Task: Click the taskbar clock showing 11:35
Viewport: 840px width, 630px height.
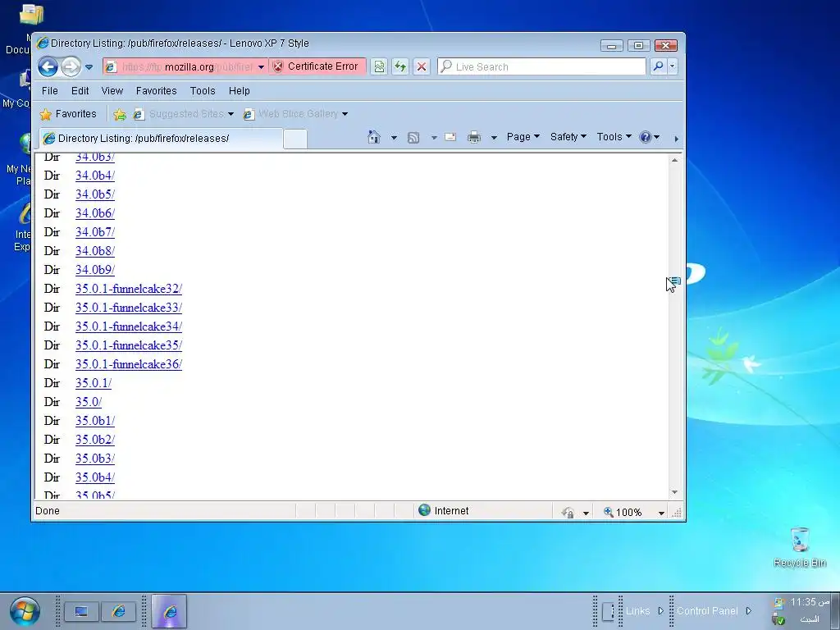Action: pos(810,602)
